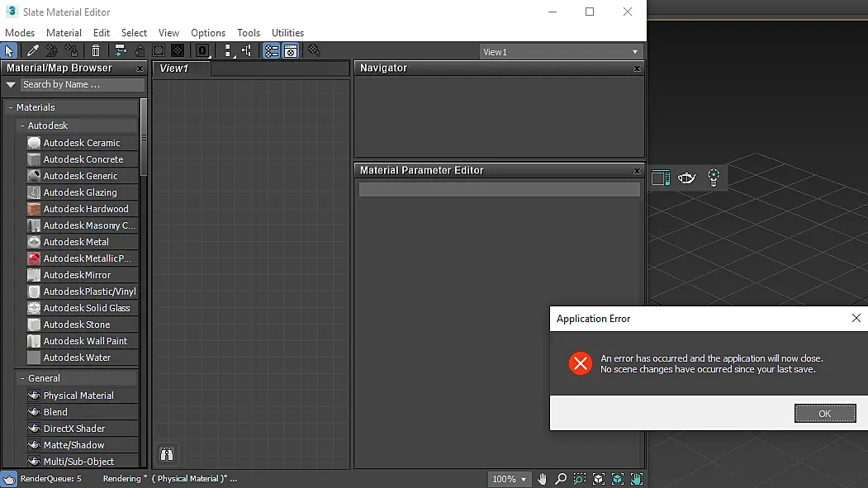Select Autodesk Glazing material
868x488 pixels.
coord(82,192)
